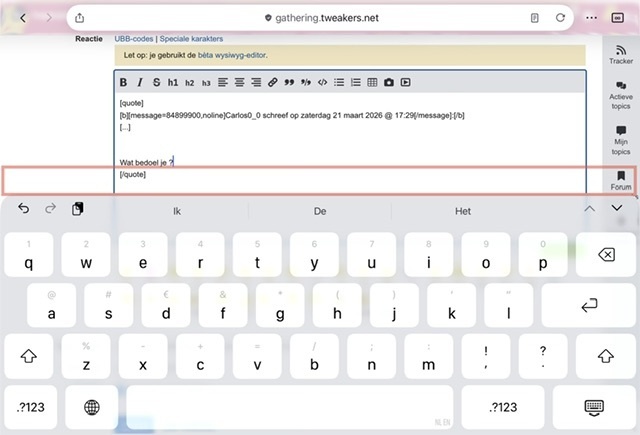Open the Speciale karakters link
This screenshot has height=435, width=640.
point(191,39)
